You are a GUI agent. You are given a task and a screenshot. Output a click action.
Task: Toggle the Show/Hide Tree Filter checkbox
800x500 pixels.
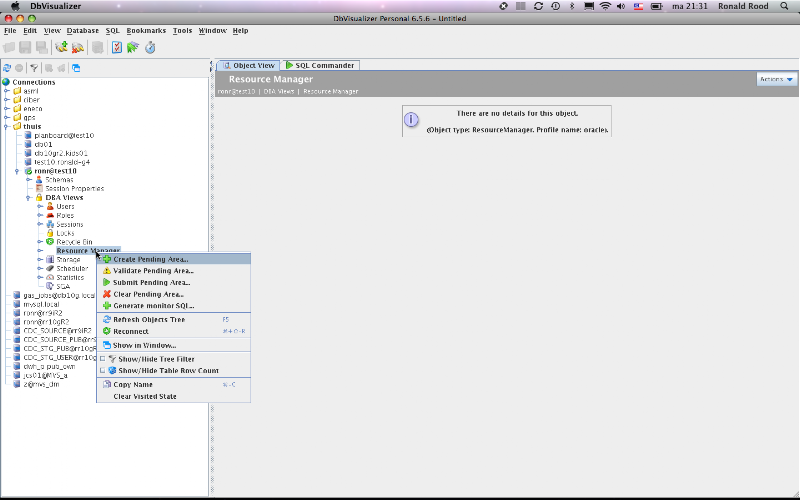(x=103, y=359)
